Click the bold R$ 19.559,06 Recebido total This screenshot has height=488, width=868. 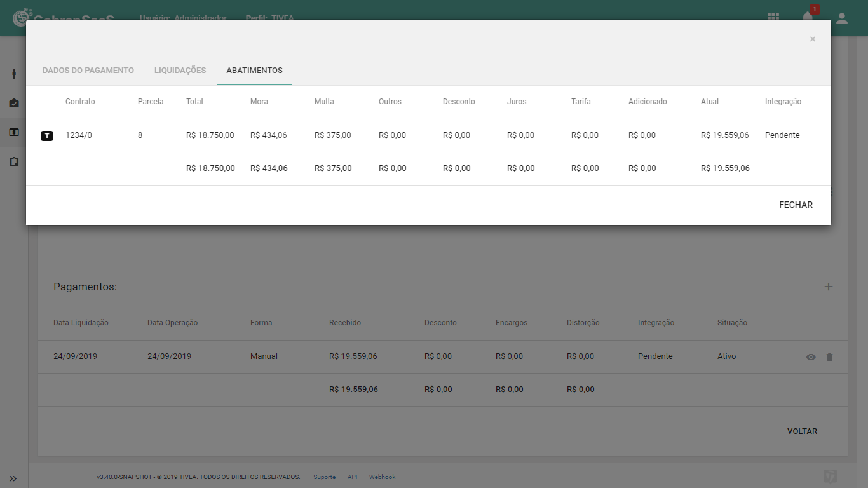[x=353, y=390]
